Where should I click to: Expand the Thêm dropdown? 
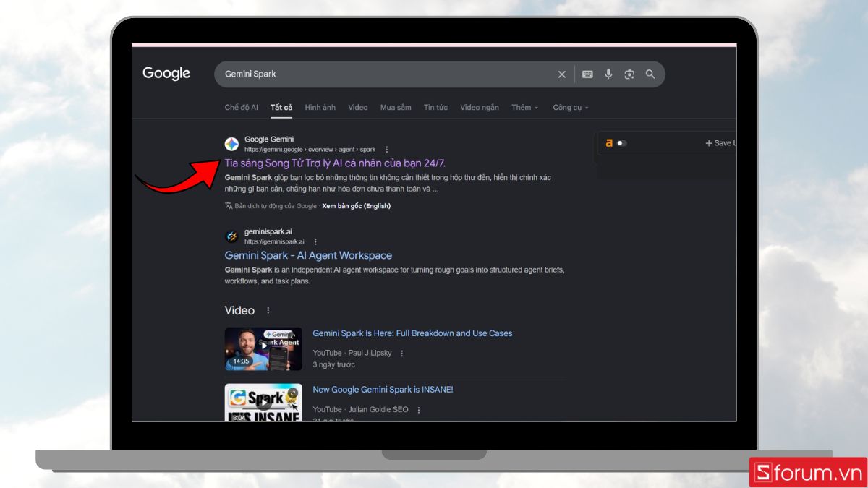tap(525, 108)
